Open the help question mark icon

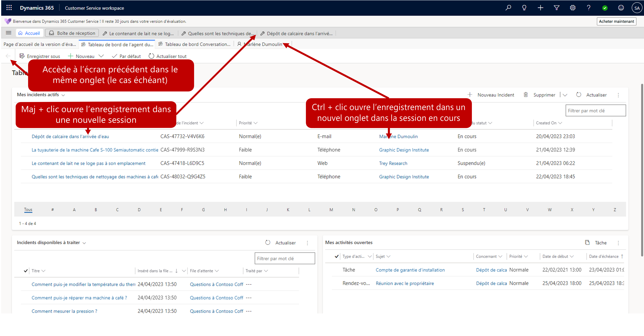pyautogui.click(x=589, y=8)
